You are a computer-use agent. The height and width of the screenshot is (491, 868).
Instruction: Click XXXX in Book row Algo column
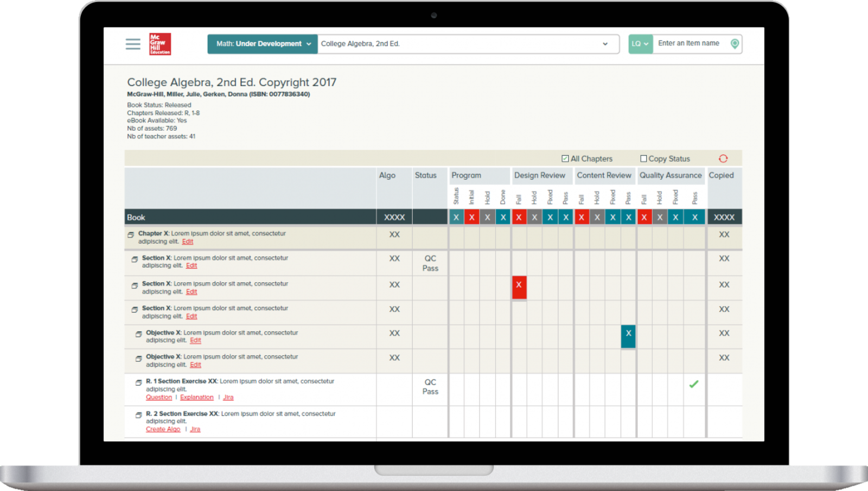394,217
